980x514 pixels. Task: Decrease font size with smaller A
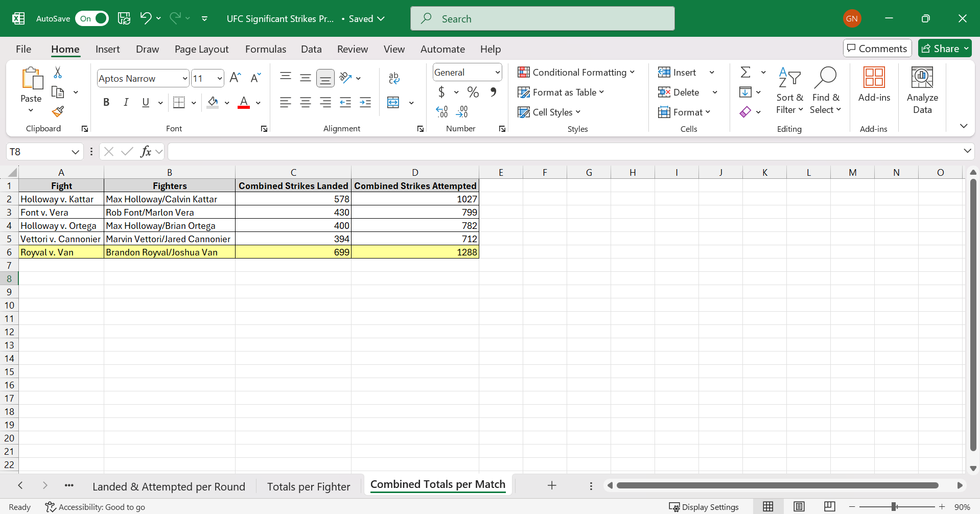(x=255, y=78)
